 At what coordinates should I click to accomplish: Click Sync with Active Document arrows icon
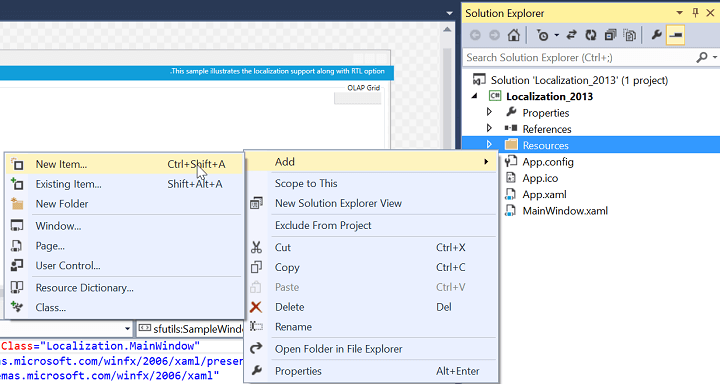point(571,35)
